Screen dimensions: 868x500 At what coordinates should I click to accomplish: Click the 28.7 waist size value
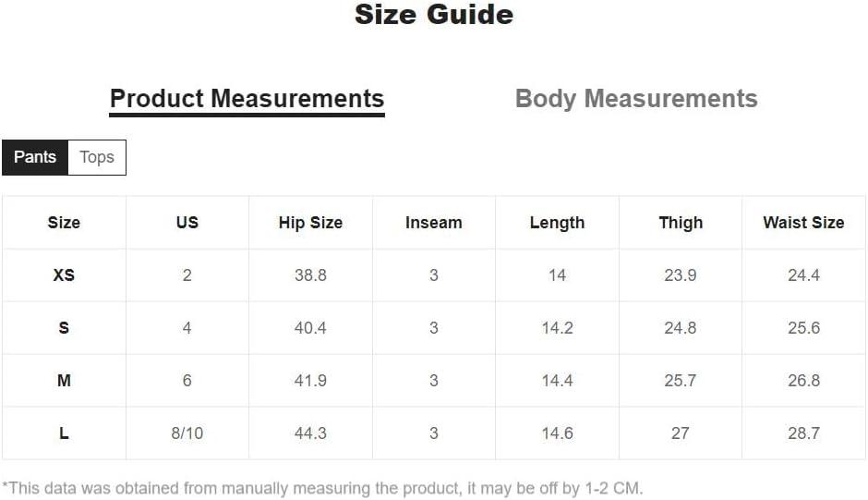(803, 433)
